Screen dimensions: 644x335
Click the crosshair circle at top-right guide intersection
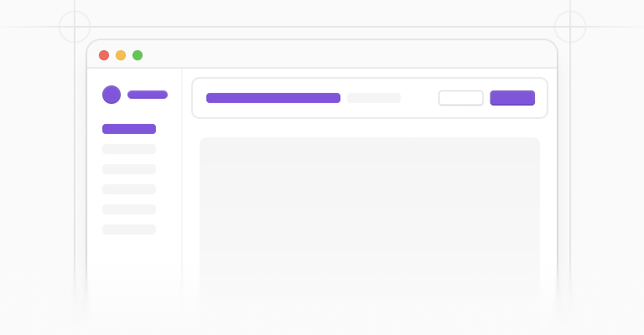(x=570, y=27)
